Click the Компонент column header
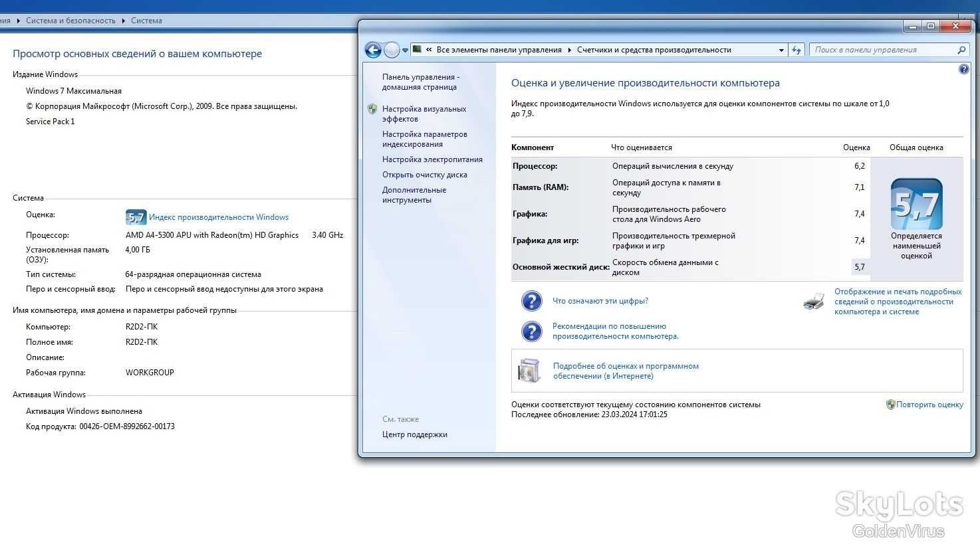 [533, 147]
